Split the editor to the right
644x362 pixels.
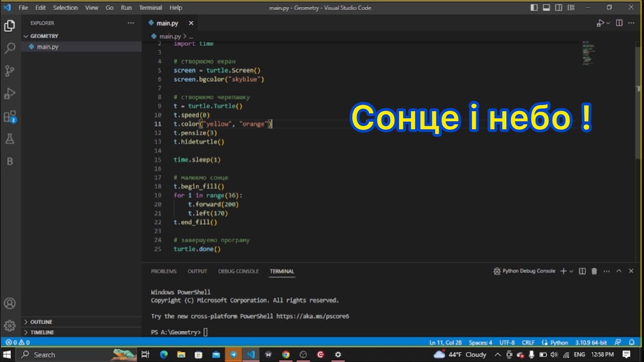[x=619, y=23]
